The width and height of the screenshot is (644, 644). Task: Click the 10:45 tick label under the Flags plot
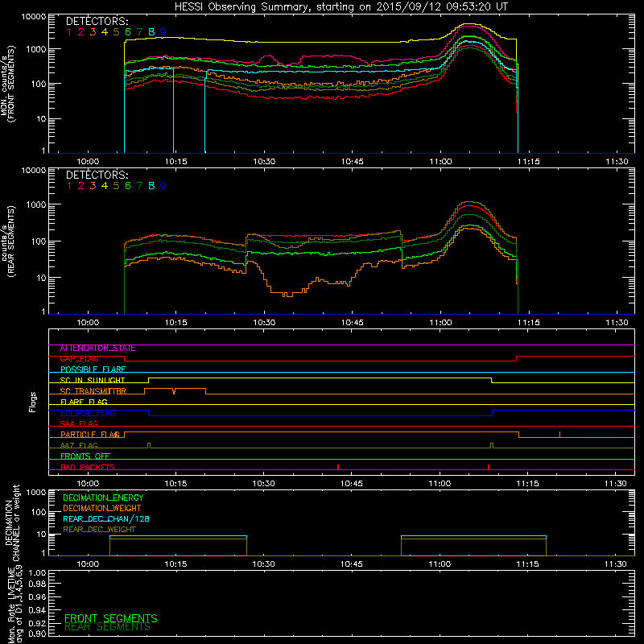click(x=352, y=484)
